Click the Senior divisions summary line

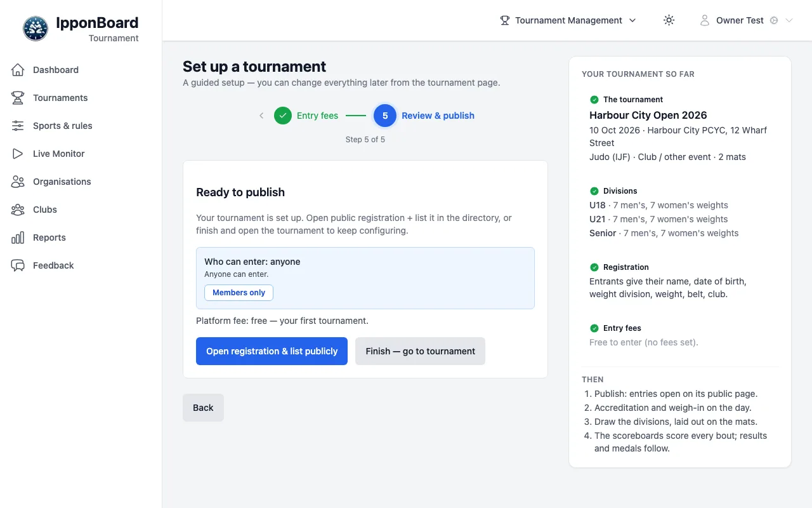click(664, 233)
